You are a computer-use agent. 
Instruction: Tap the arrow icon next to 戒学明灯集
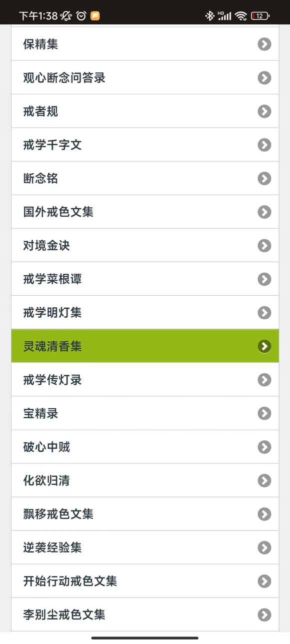(264, 313)
